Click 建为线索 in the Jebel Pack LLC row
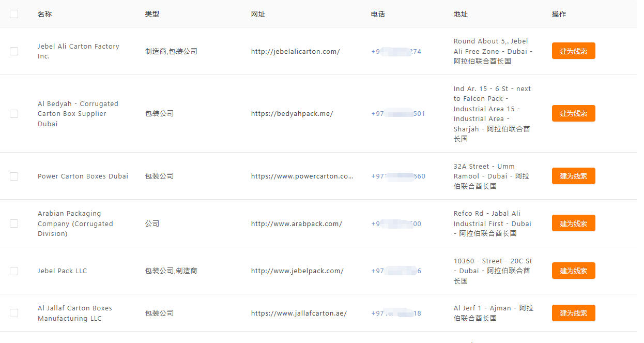This screenshot has height=343, width=644. 573,271
